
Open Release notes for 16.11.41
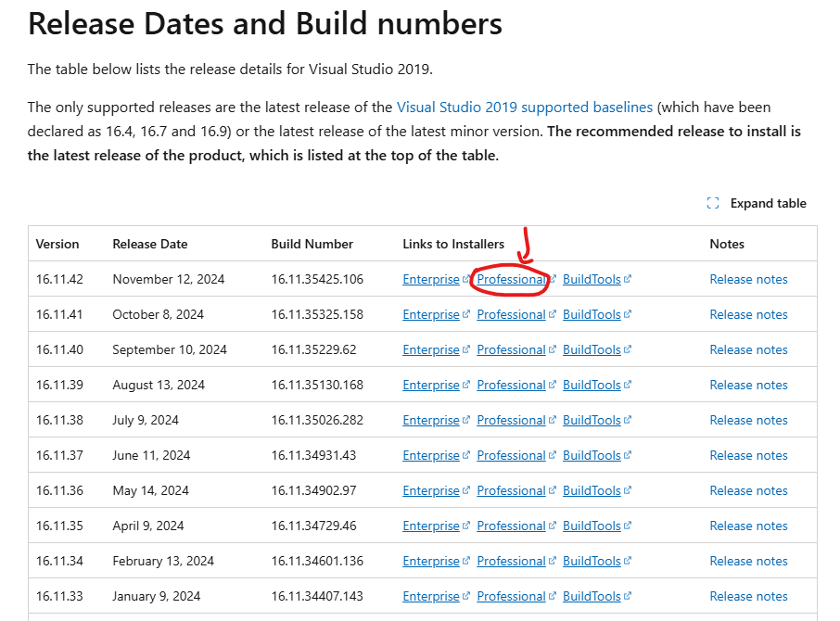click(x=748, y=315)
